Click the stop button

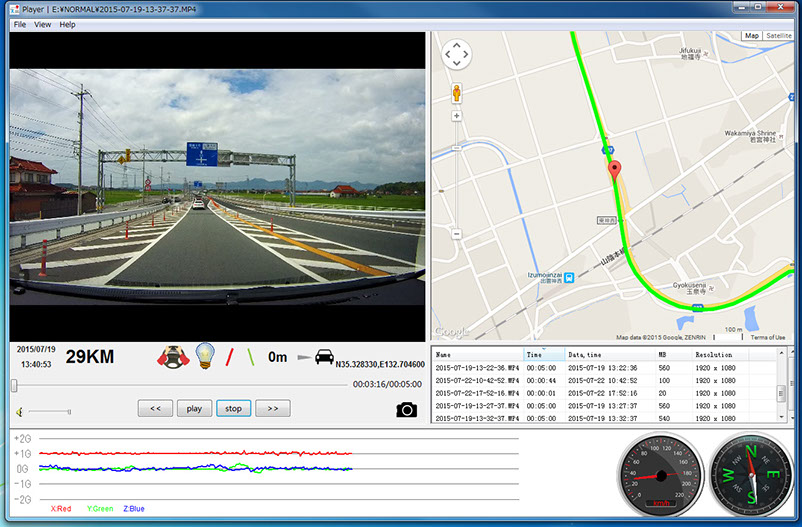(x=233, y=408)
